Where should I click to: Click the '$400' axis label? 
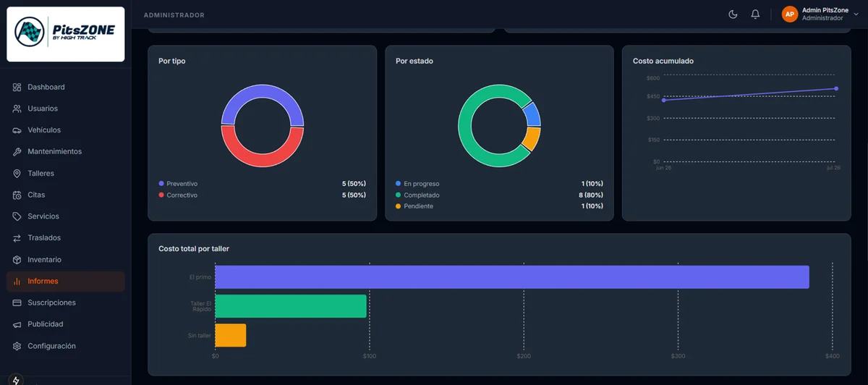point(833,357)
